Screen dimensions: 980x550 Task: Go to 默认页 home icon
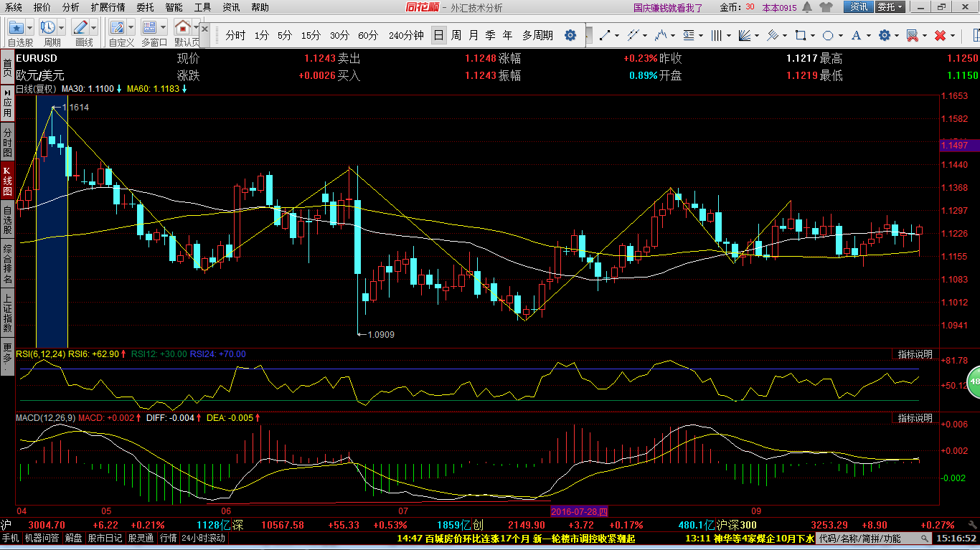183,28
